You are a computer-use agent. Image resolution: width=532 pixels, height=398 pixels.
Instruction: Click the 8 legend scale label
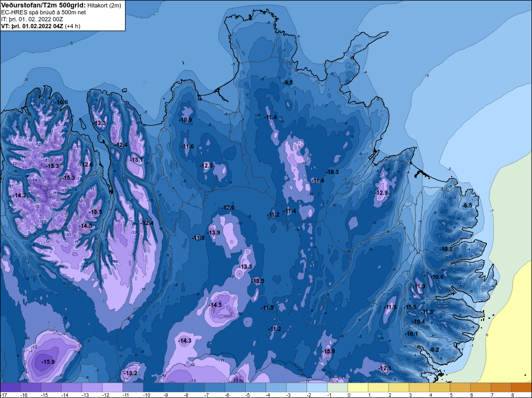tap(512, 395)
